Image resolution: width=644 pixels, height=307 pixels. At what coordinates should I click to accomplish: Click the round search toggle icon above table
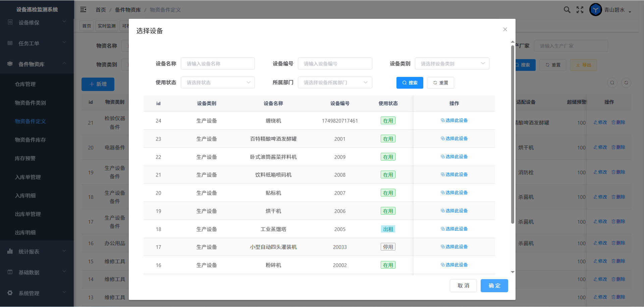[x=612, y=83]
